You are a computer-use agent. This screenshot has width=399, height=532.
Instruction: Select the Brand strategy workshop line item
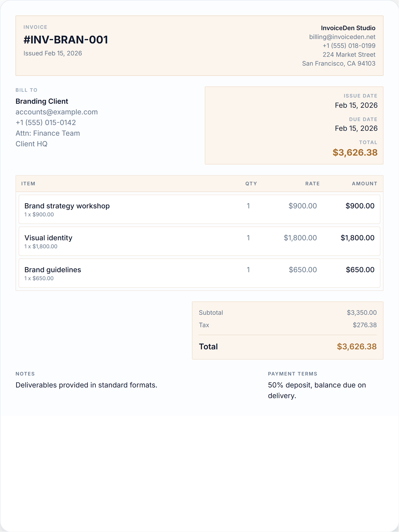click(x=199, y=209)
